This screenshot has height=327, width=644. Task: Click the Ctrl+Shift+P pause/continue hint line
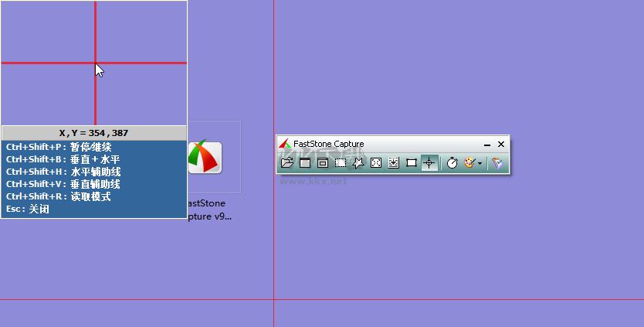[x=59, y=147]
